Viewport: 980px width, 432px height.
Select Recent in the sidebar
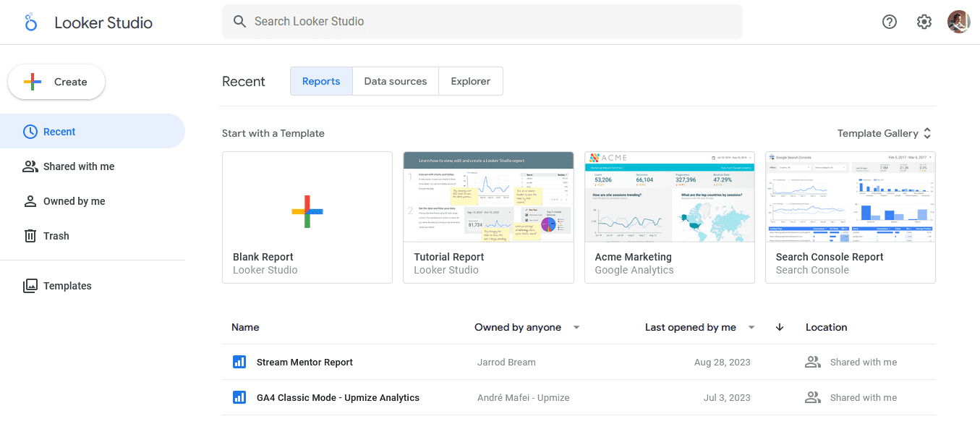tap(93, 132)
